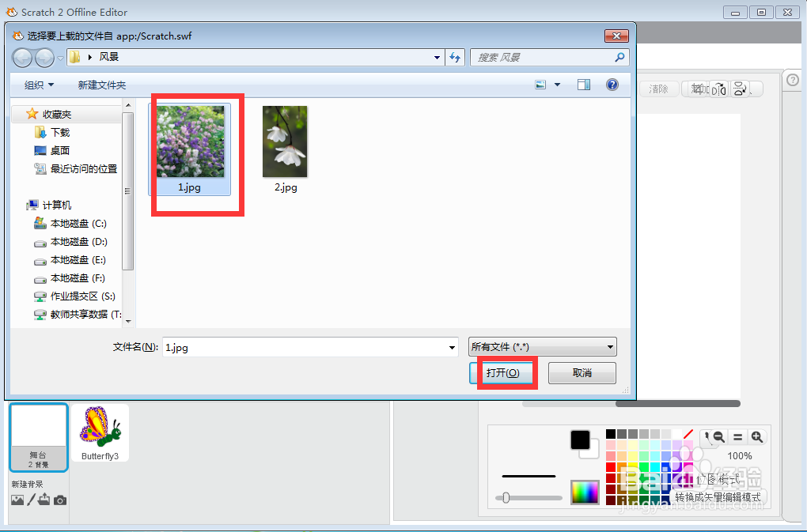Open 收藏夹 in the navigation pane
The width and height of the screenshot is (807, 532).
click(57, 114)
